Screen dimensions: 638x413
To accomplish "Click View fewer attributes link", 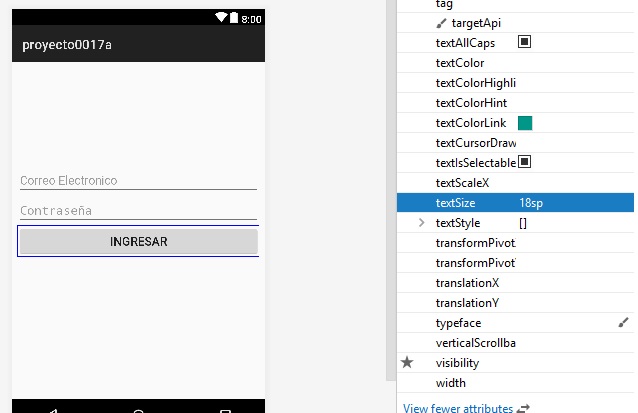I will [x=457, y=408].
